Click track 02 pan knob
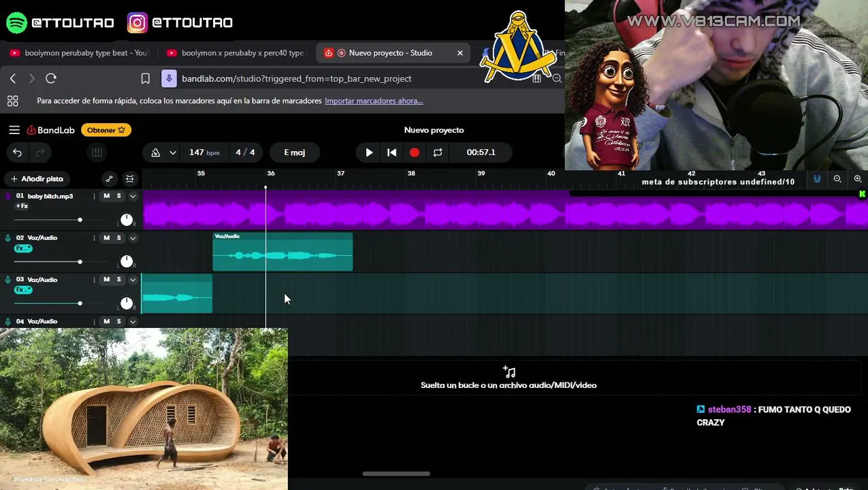The image size is (868, 490). coord(127,261)
